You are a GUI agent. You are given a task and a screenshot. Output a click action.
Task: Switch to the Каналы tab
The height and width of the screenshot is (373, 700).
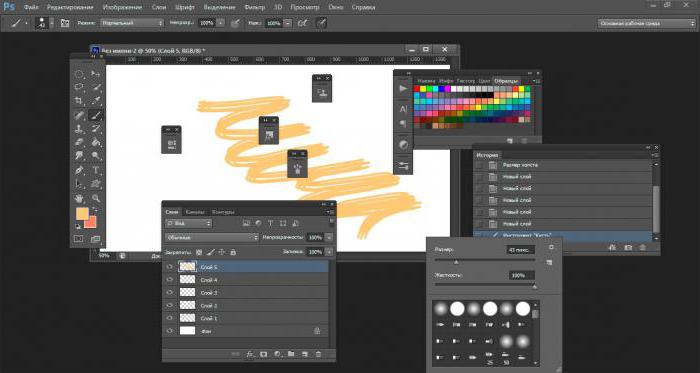(x=195, y=212)
